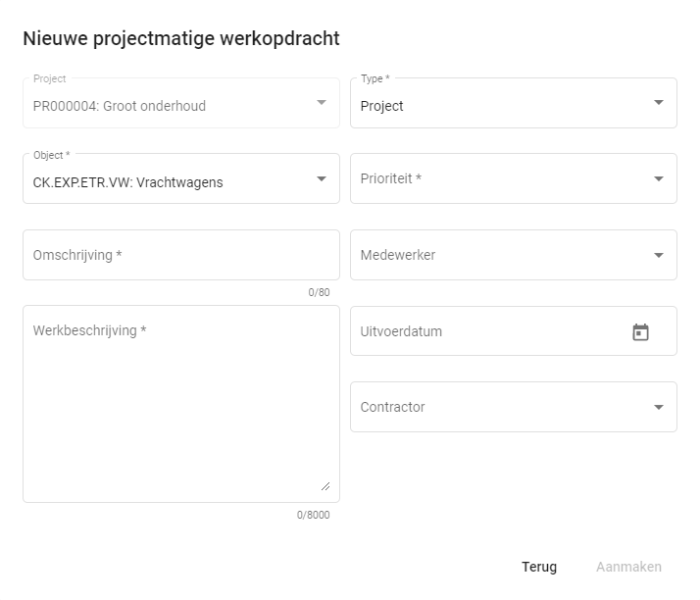
Task: Open the Medewerker dropdown arrow
Action: [658, 255]
